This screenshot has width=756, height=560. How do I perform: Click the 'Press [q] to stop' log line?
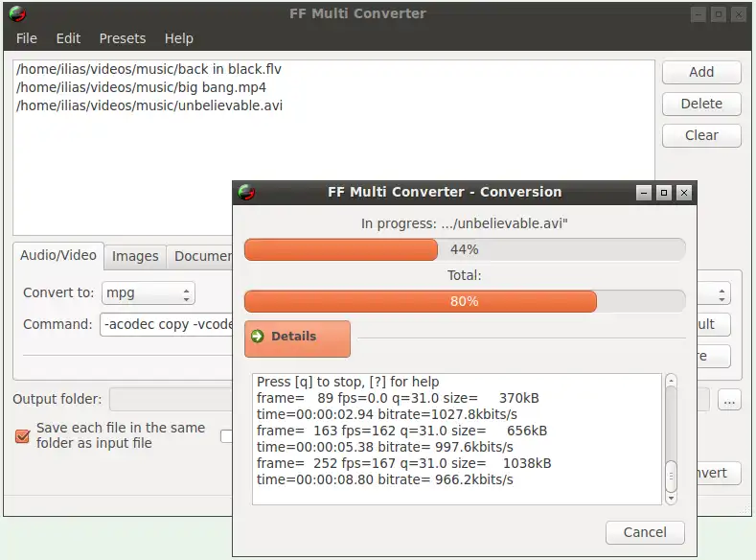pos(348,382)
